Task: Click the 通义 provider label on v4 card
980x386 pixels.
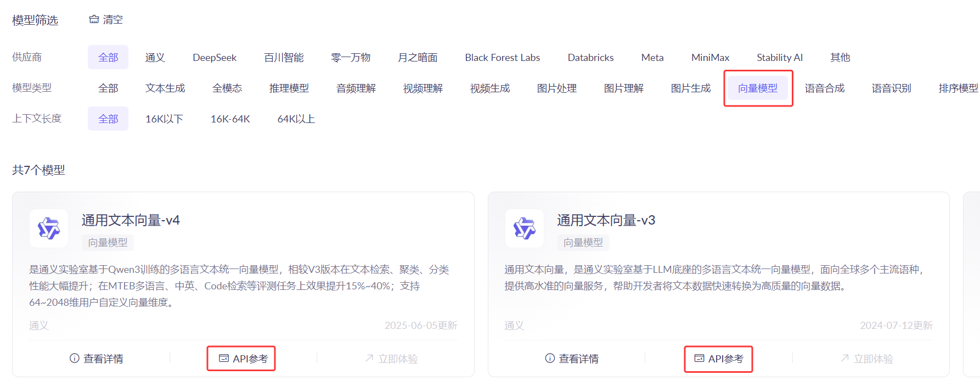Action: [x=39, y=325]
